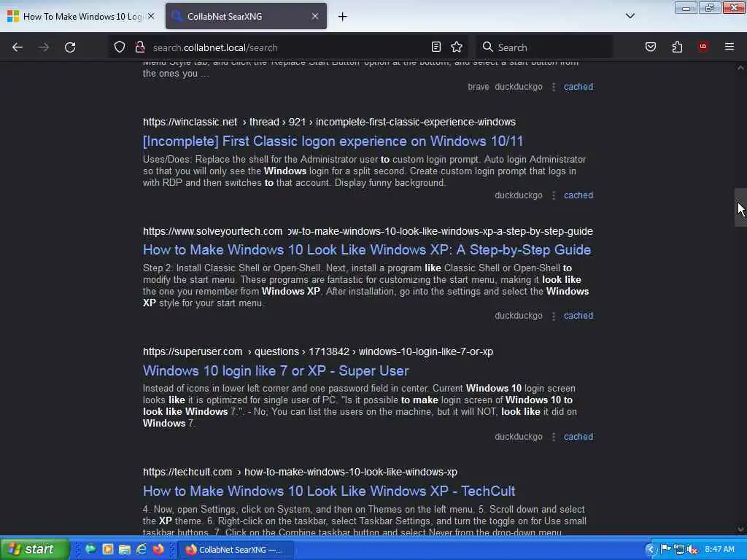Click the scrollbar up arrow
The image size is (747, 560).
click(x=740, y=68)
